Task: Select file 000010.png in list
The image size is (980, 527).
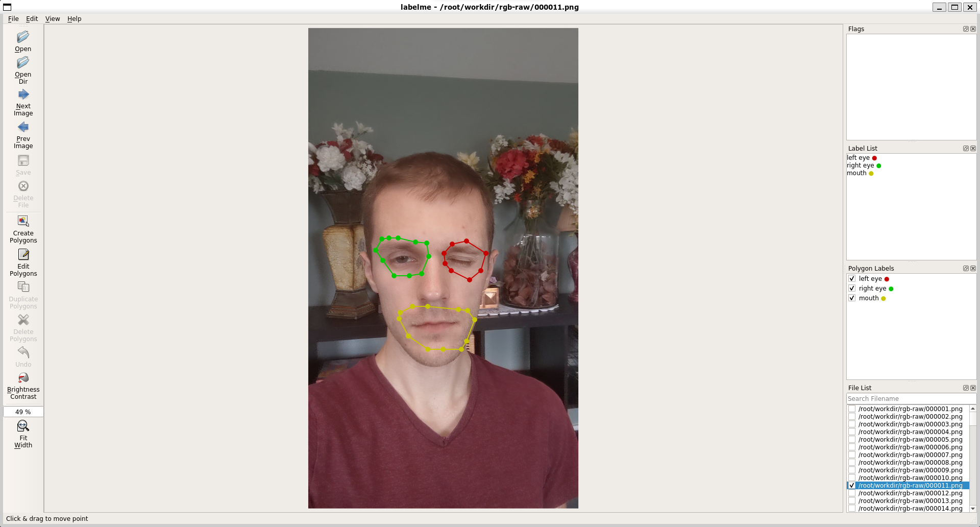Action: (x=910, y=478)
